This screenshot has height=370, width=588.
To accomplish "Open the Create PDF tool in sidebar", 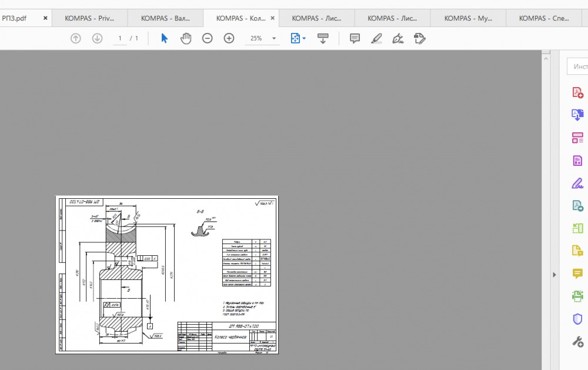I will [577, 92].
